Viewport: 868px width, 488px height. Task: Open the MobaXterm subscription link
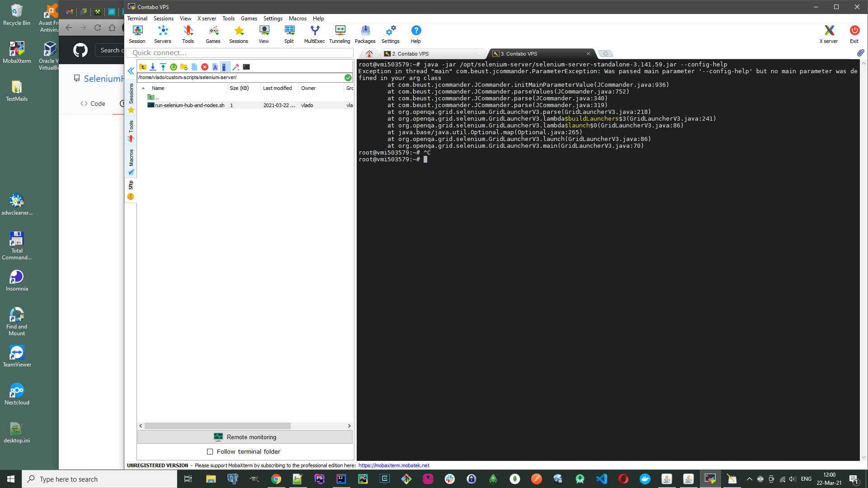pyautogui.click(x=394, y=465)
